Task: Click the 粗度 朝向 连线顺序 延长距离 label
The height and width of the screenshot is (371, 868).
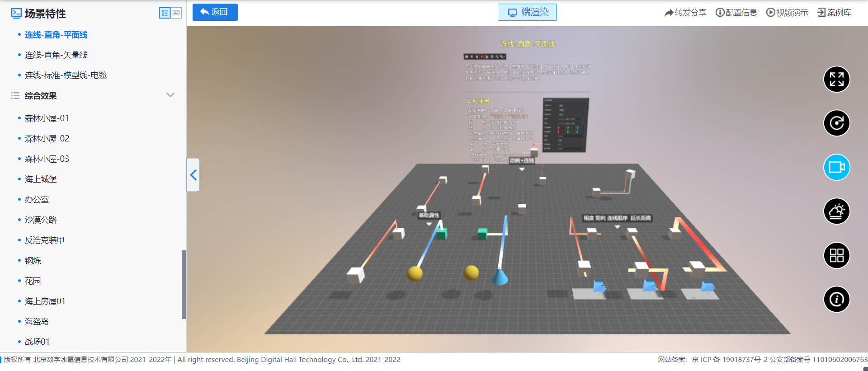Action: (x=617, y=218)
